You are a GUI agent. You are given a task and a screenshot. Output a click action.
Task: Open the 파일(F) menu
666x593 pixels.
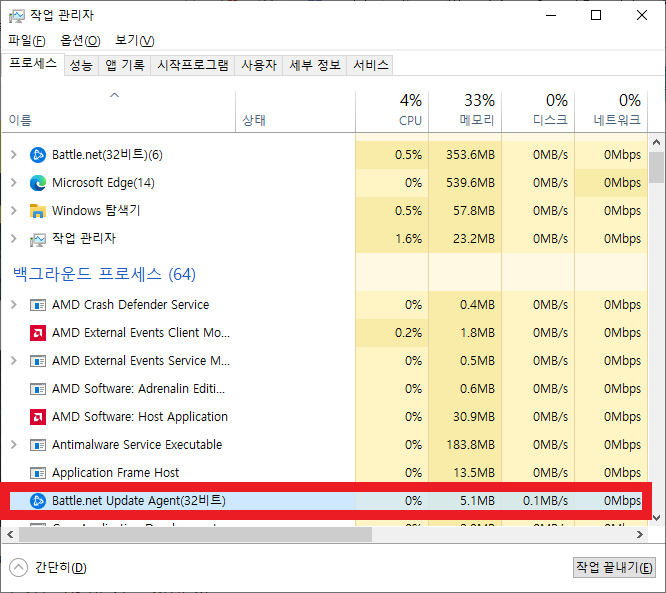[26, 40]
